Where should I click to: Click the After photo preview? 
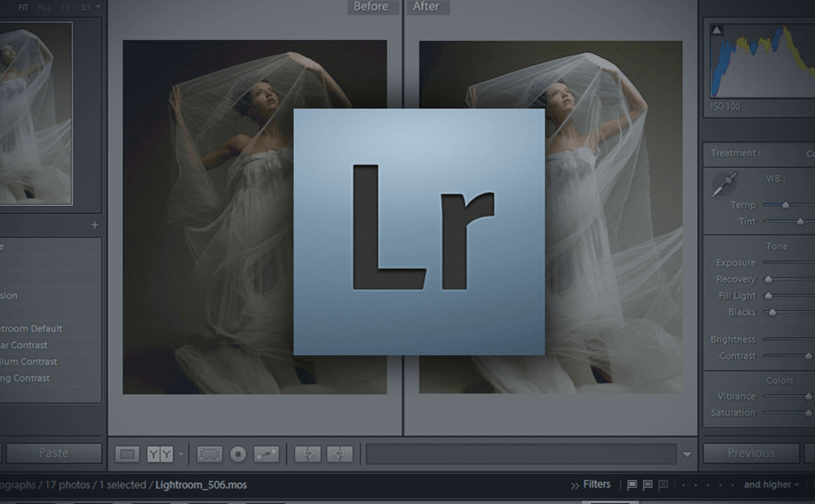[x=550, y=217]
